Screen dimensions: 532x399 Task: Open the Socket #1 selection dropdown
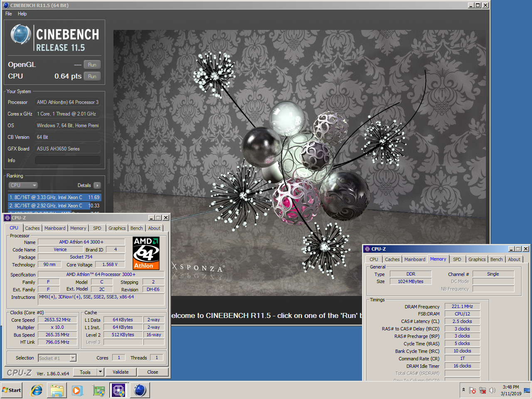click(57, 358)
